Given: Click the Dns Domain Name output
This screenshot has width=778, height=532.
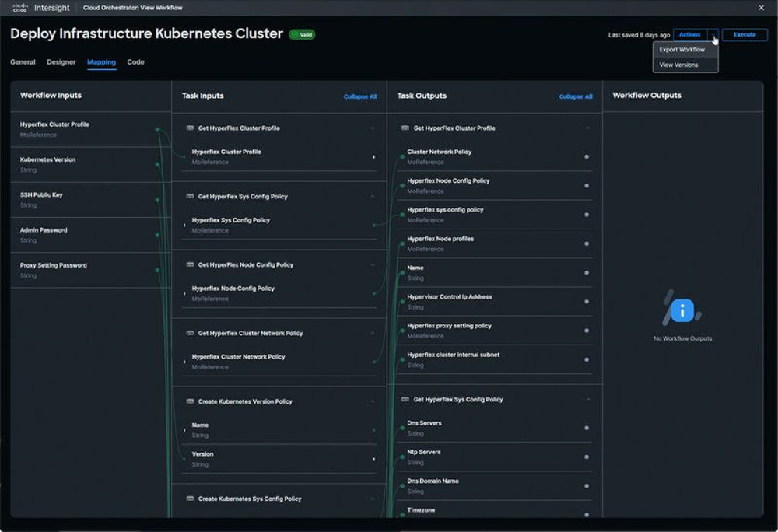Looking at the screenshot, I should click(x=495, y=486).
